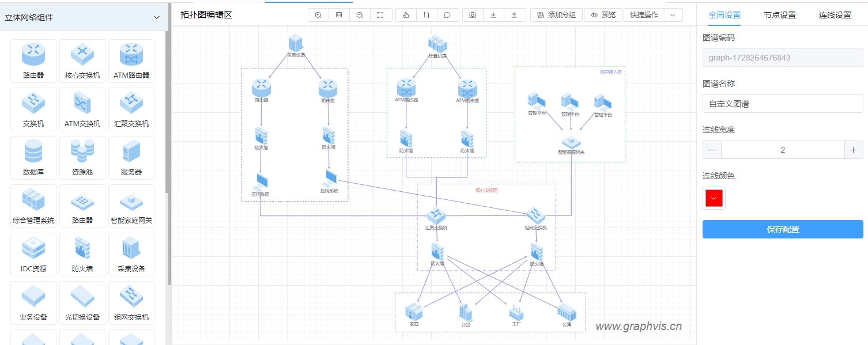
Task: Select the 公司 node on canvas
Action: (x=465, y=314)
